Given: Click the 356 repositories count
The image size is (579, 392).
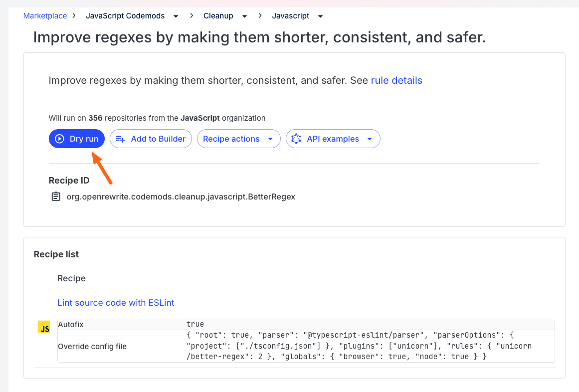Looking at the screenshot, I should point(95,118).
